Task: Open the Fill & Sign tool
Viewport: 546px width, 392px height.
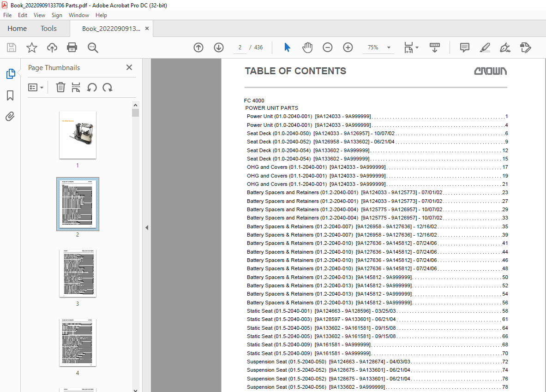Action: tap(505, 48)
